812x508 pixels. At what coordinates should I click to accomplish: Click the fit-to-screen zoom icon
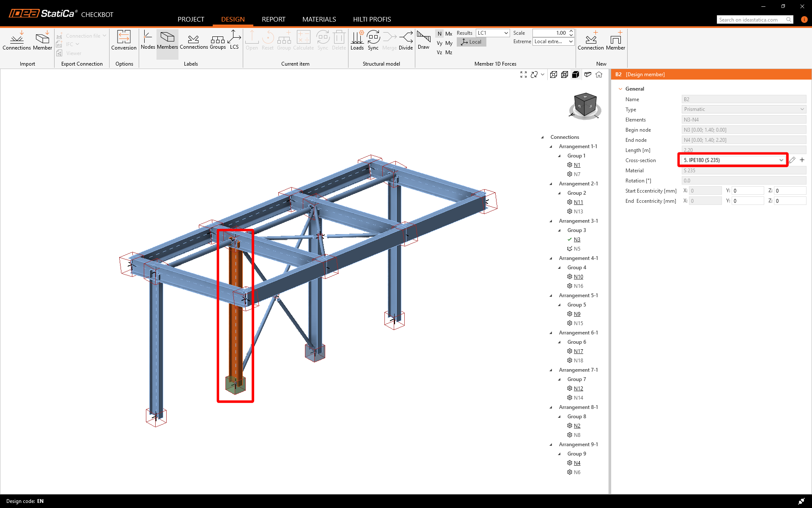click(524, 75)
